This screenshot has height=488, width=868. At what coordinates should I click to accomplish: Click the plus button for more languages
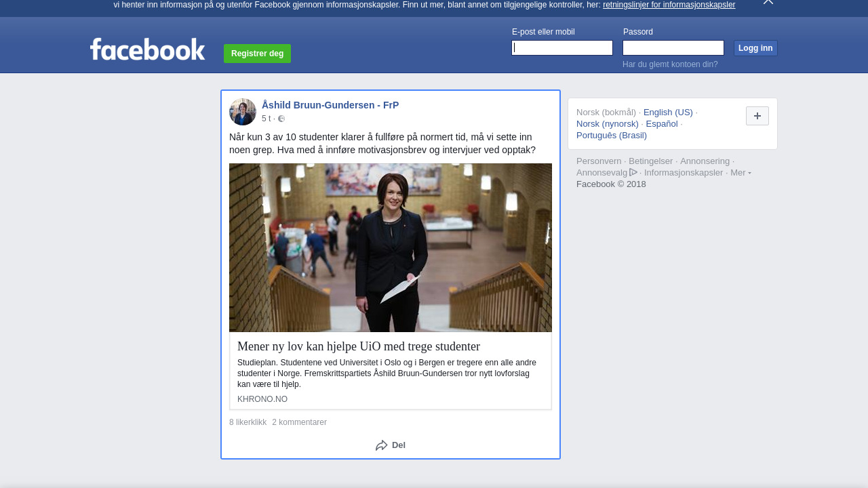tap(757, 116)
